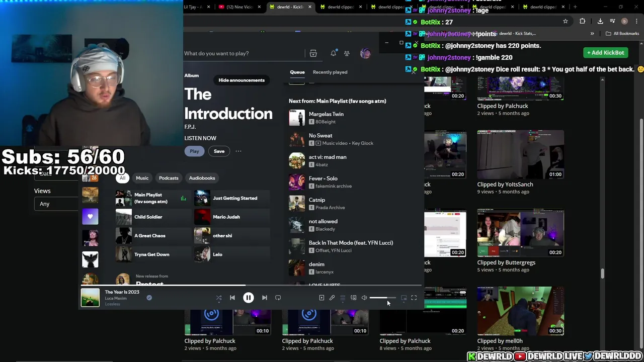This screenshot has height=362, width=644.
Task: Toggle repeat mode in Spotify player
Action: pyautogui.click(x=278, y=298)
